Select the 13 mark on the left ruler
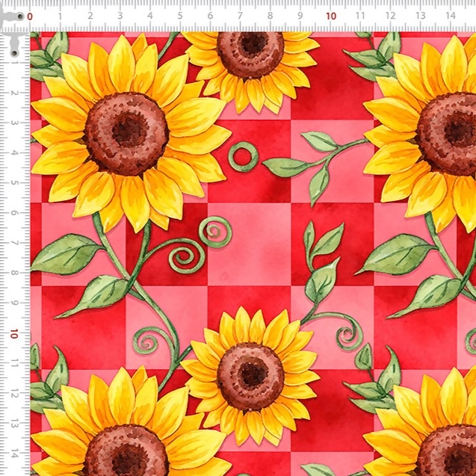This screenshot has width=476, height=476. (15, 423)
